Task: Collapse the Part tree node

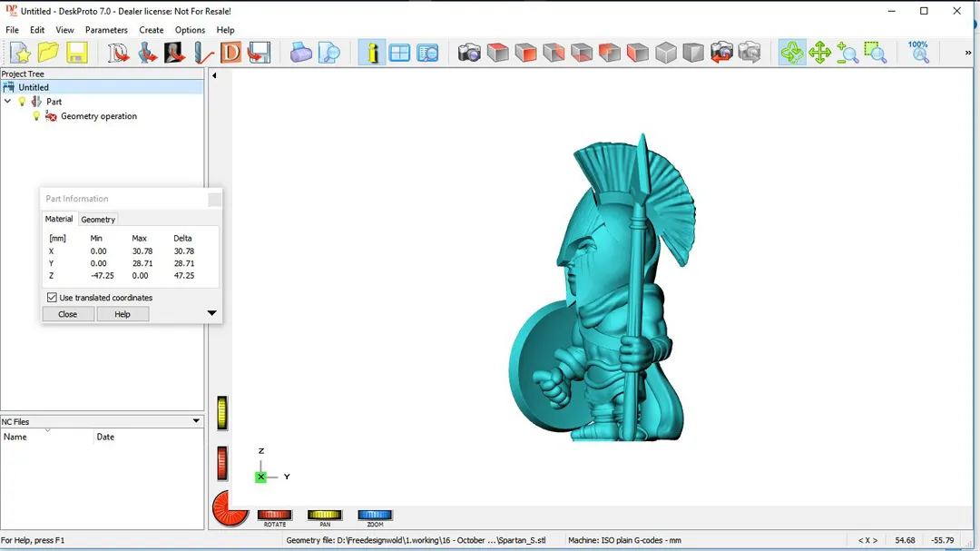Action: (8, 102)
